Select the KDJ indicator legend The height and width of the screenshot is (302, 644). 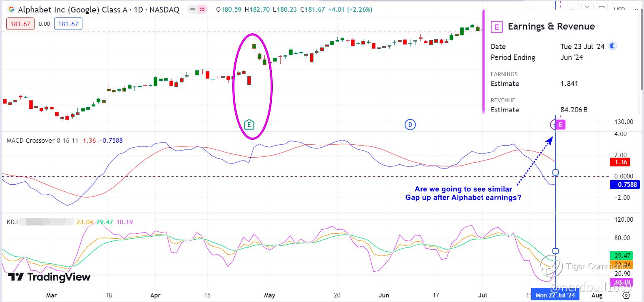[x=12, y=222]
